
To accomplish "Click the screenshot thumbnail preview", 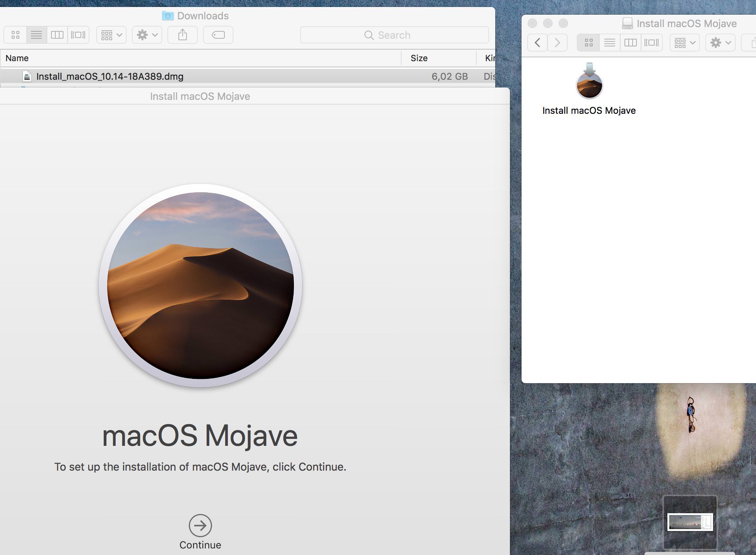I will tap(690, 522).
